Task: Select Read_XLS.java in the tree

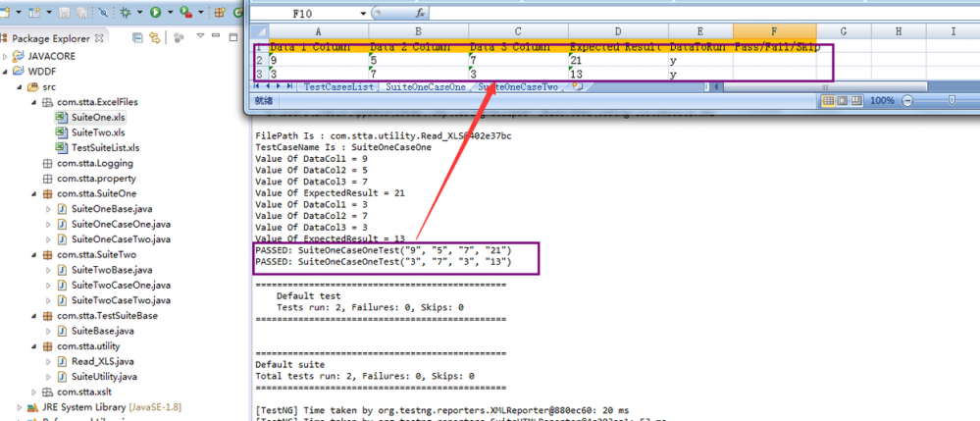Action: (103, 361)
